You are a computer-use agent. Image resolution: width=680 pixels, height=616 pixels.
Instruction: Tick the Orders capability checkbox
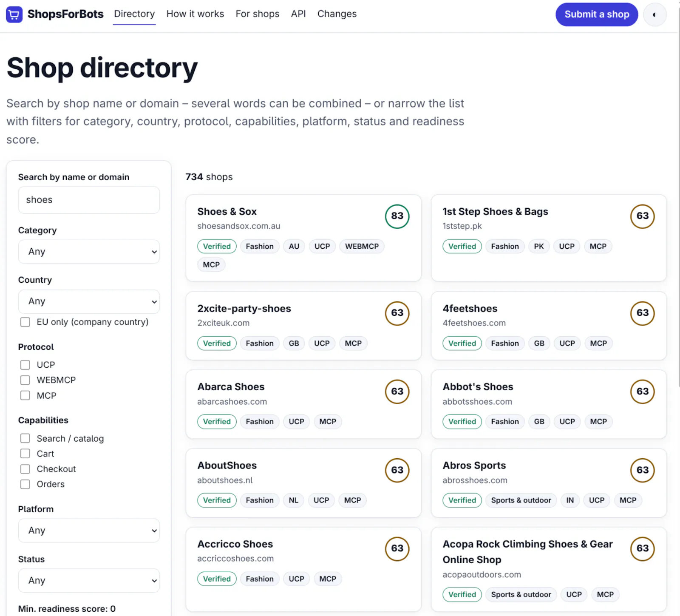25,484
